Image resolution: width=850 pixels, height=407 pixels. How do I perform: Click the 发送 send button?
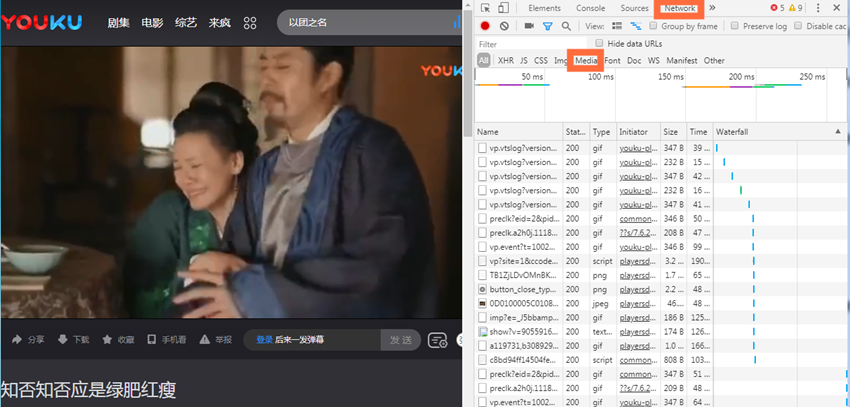tap(400, 340)
